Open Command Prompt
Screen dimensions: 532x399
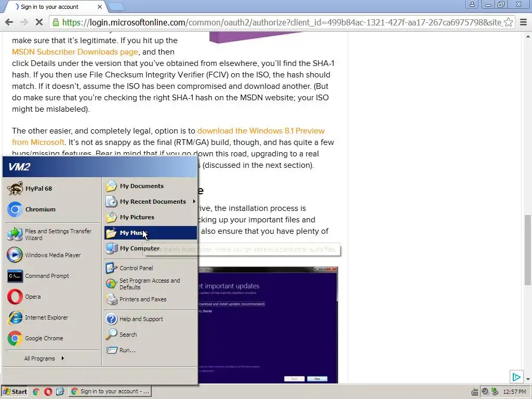tap(52, 276)
